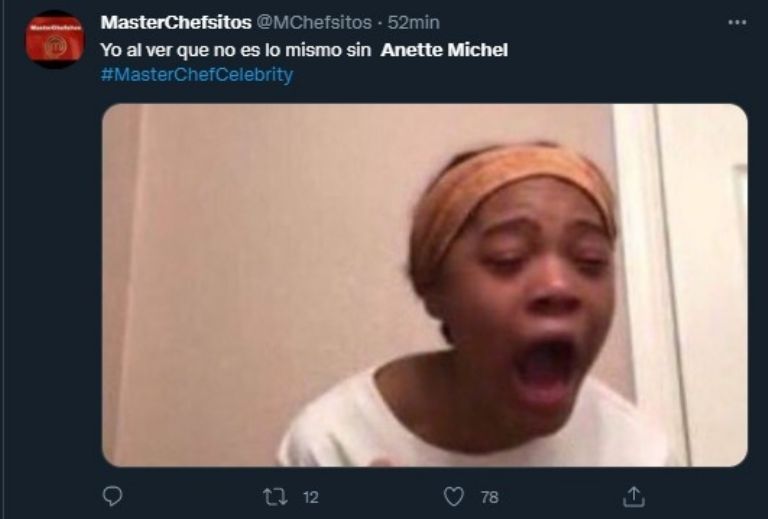Expand the attached meme image
The width and height of the screenshot is (768, 519).
424,285
